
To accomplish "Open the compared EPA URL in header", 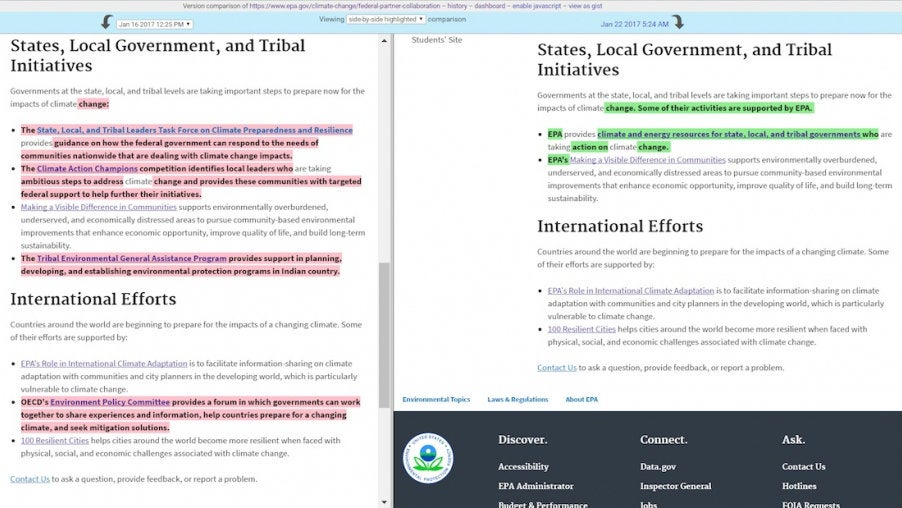I will [344, 6].
